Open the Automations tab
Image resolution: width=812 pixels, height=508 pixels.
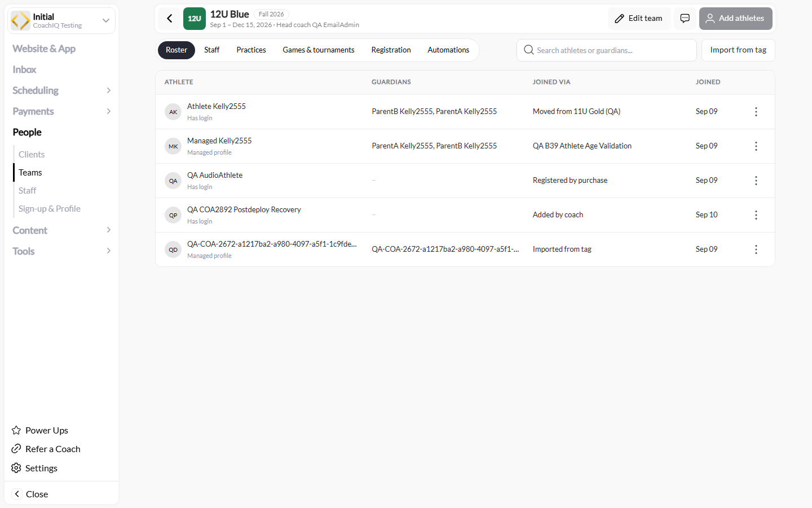click(448, 50)
